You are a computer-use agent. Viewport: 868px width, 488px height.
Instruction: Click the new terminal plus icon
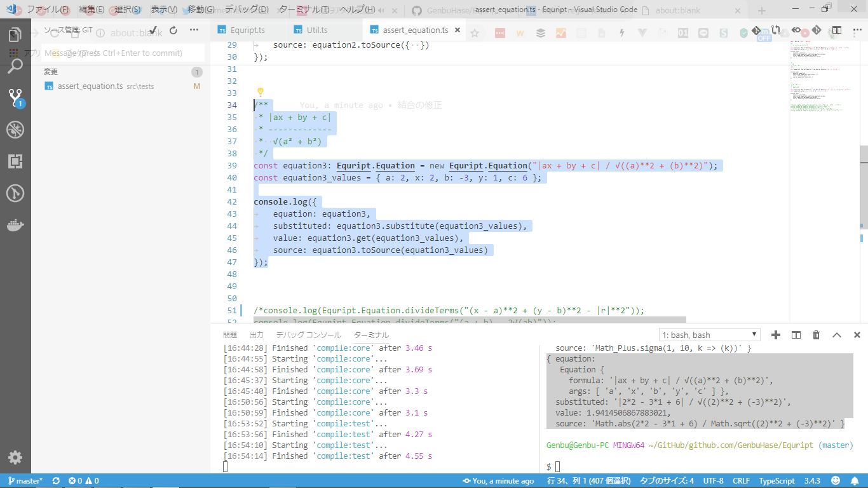click(775, 335)
